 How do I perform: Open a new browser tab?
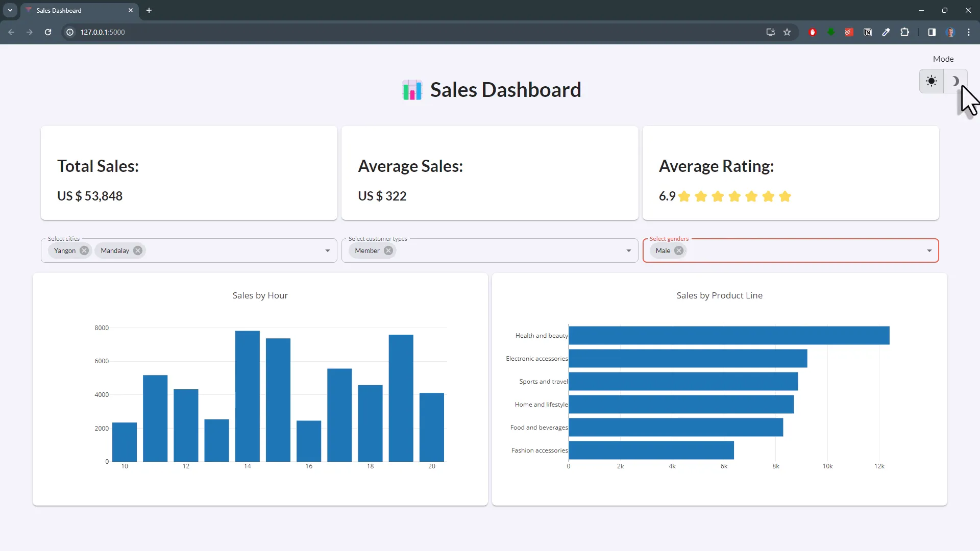pos(149,10)
